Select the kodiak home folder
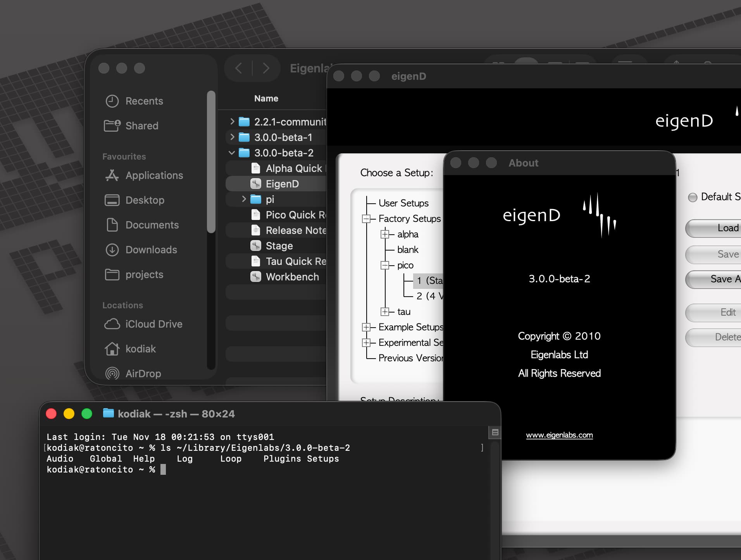 (x=140, y=349)
